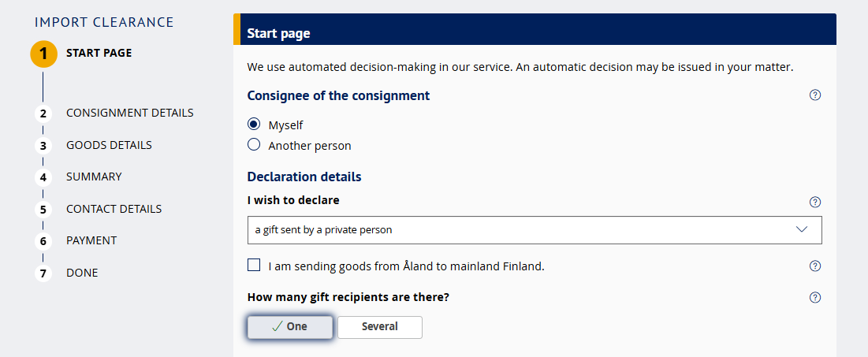The height and width of the screenshot is (357, 868).
Task: Go to Consignment Details step
Action: (x=129, y=113)
